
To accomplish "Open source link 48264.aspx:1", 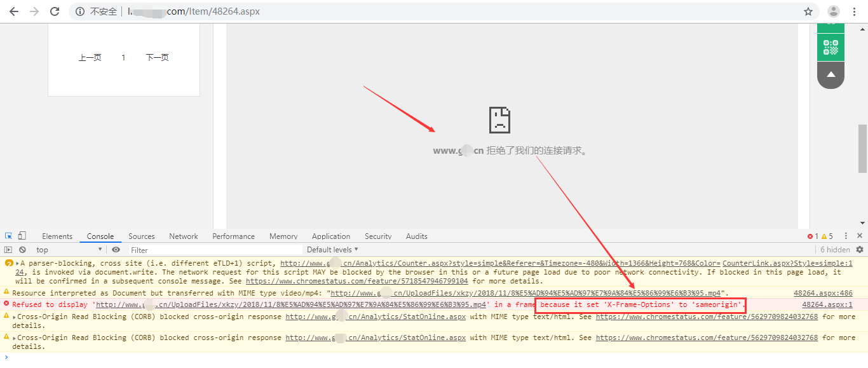I will 827,305.
